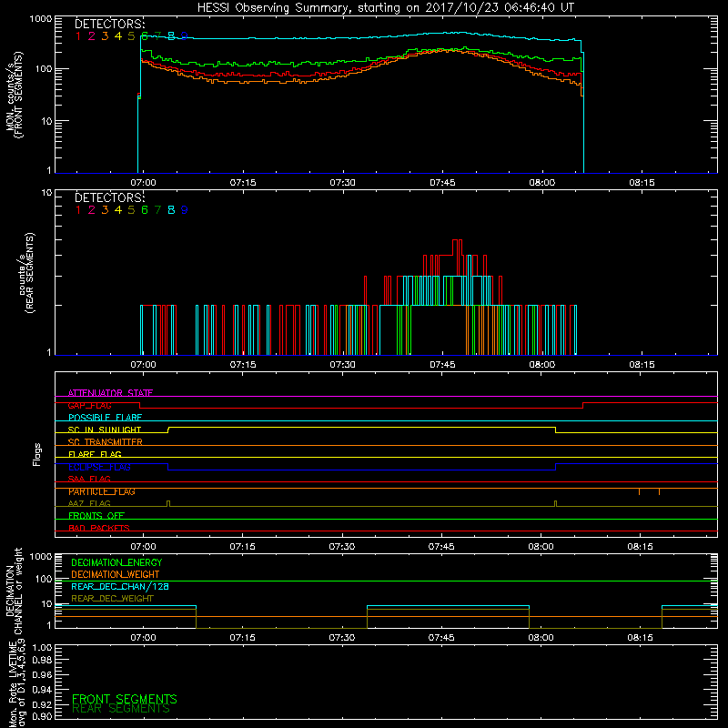Click the BAD_PACKETS flag label
The height and width of the screenshot is (728, 728).
99,529
